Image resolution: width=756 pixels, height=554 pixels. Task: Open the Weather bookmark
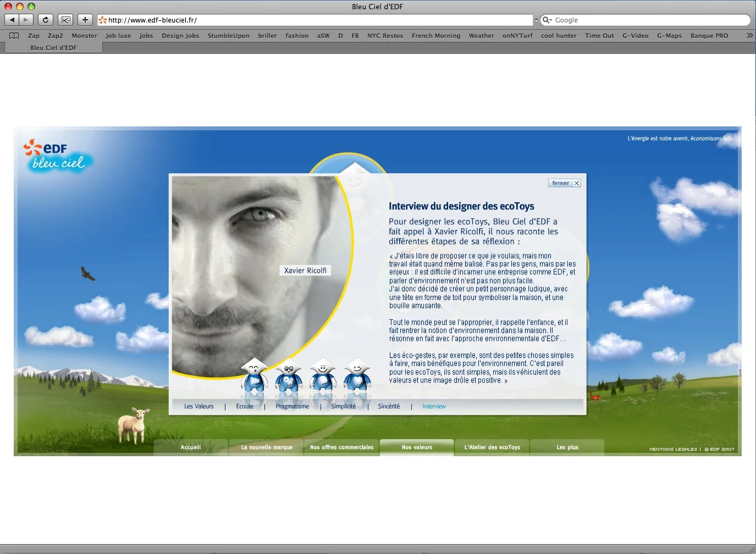pos(481,35)
